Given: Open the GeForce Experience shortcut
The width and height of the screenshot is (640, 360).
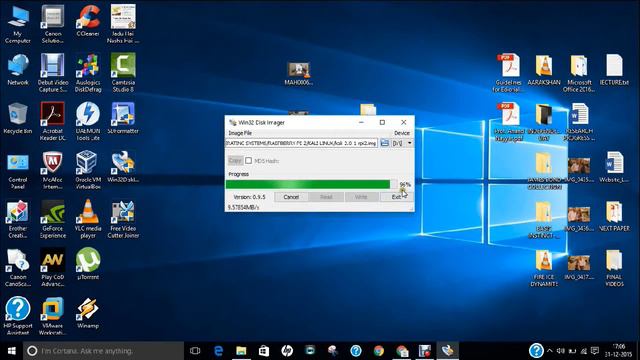Looking at the screenshot, I should (53, 219).
